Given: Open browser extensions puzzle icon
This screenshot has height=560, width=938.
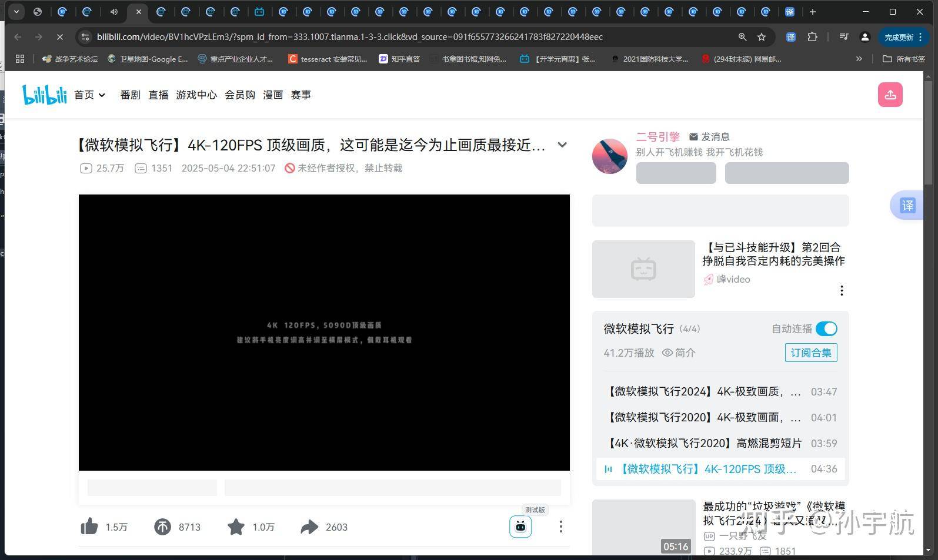Looking at the screenshot, I should point(812,37).
